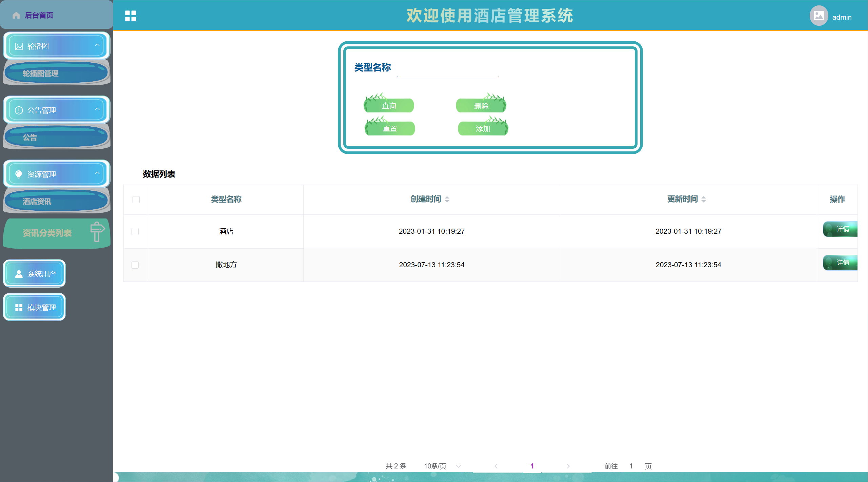Collapse the 轮播图 menu chevron
Image resolution: width=868 pixels, height=482 pixels.
point(97,45)
